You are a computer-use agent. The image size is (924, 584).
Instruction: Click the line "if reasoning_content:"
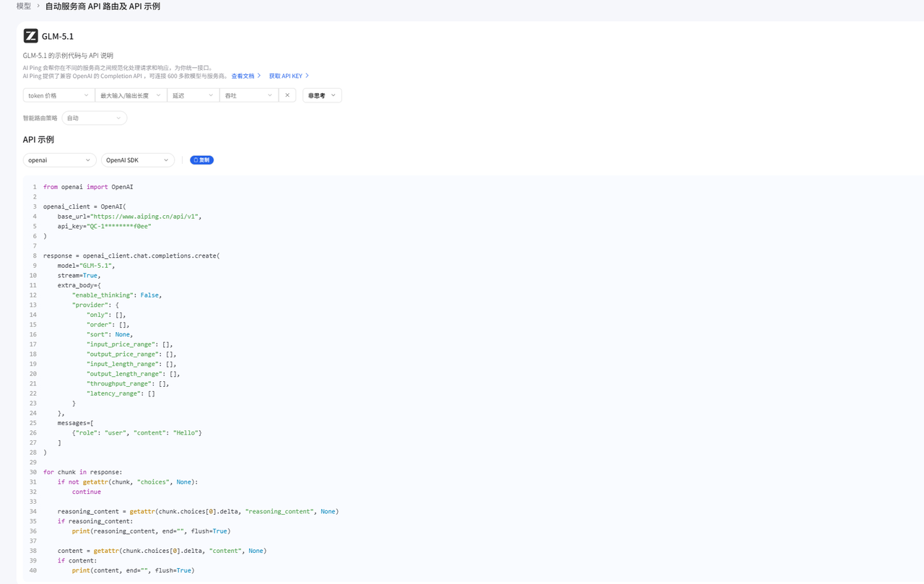(x=95, y=521)
